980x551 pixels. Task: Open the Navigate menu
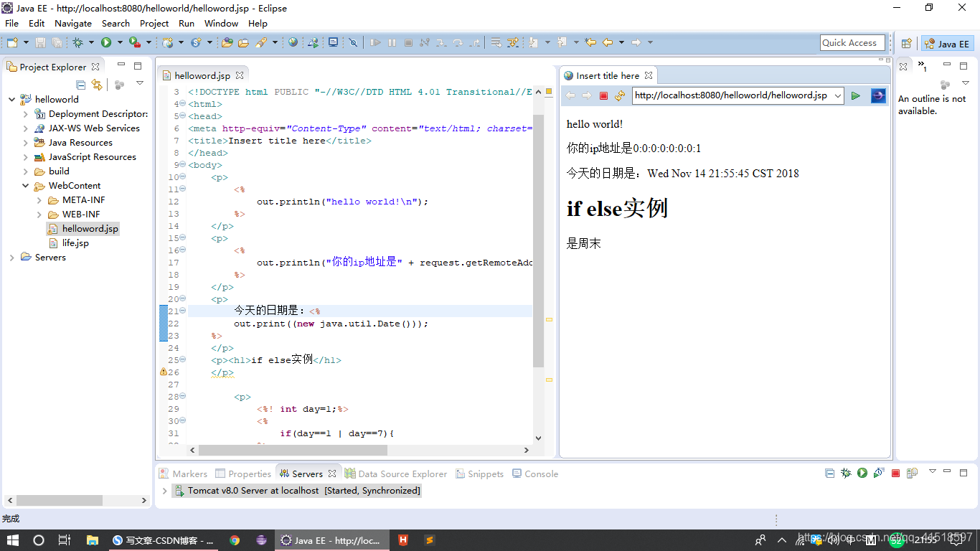click(73, 23)
